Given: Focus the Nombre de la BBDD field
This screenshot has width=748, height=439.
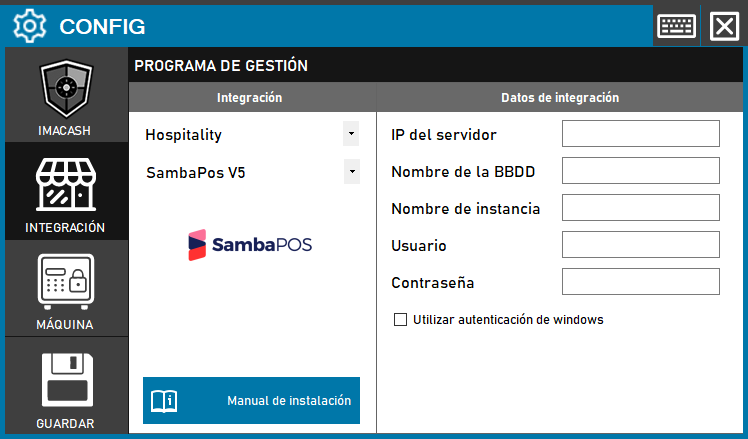Looking at the screenshot, I should click(641, 171).
